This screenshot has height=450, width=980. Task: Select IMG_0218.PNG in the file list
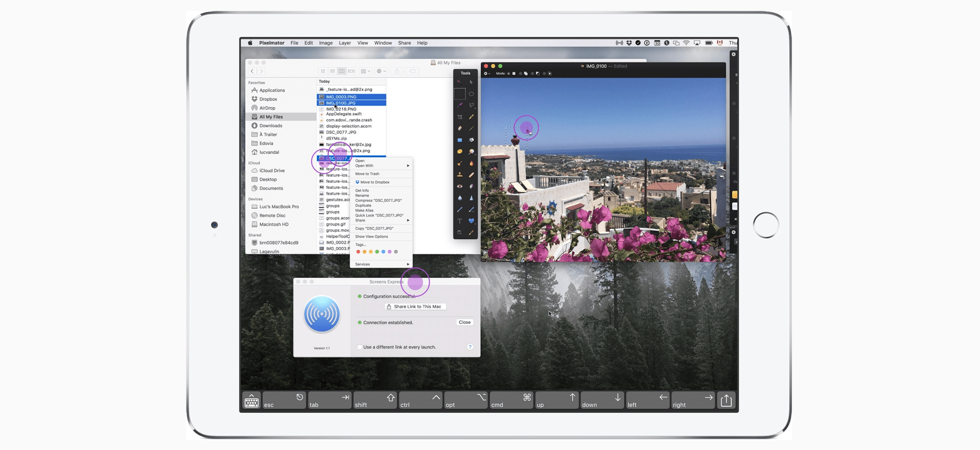point(341,109)
